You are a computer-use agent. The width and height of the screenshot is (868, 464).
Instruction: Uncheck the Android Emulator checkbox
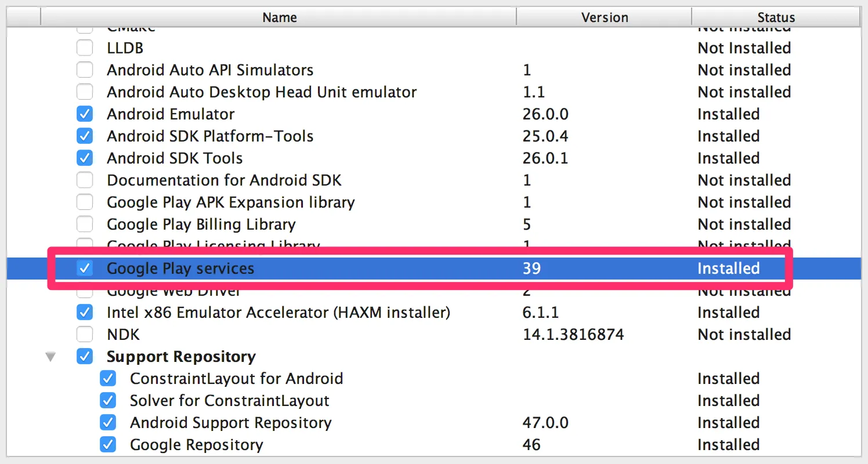pyautogui.click(x=85, y=114)
